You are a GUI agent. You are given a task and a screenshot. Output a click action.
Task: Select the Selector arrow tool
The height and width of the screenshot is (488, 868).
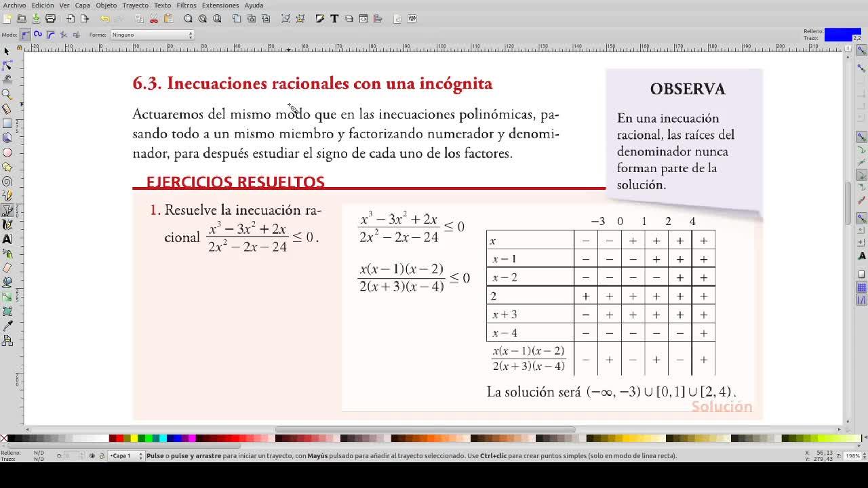(7, 51)
